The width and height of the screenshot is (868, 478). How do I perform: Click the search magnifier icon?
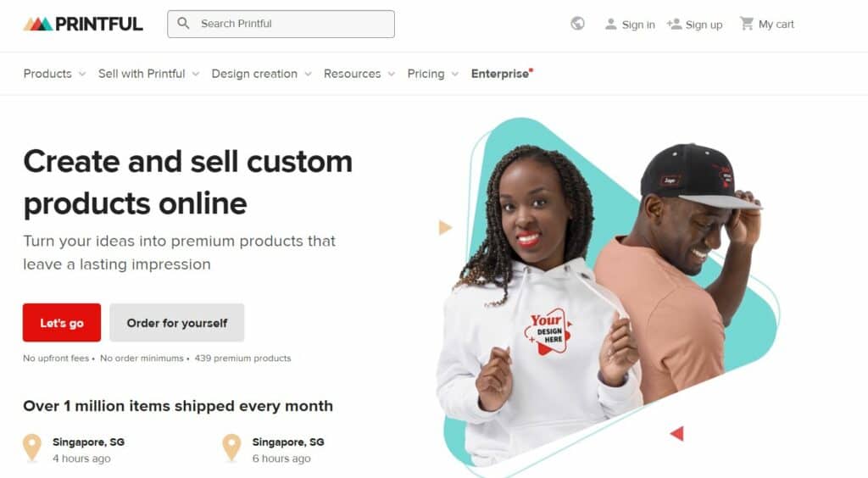[183, 23]
